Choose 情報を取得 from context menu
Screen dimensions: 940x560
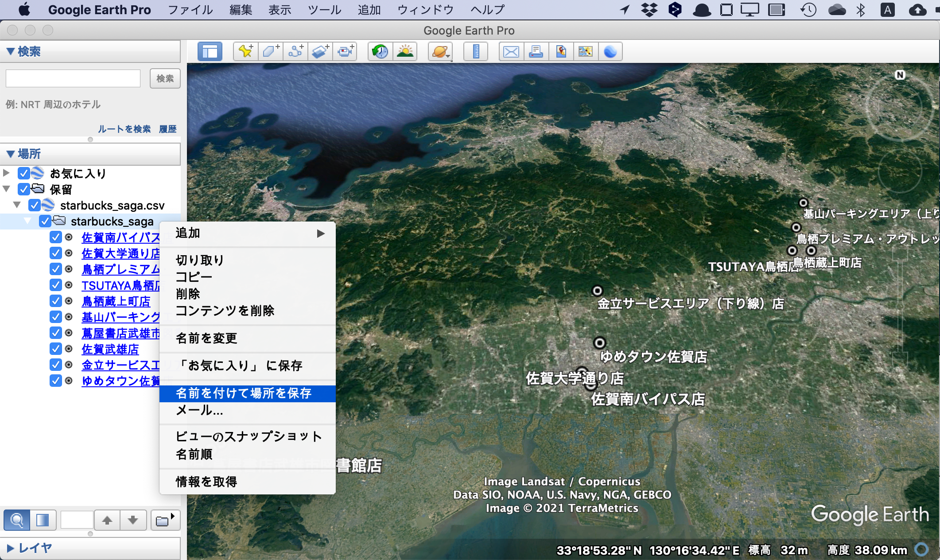click(x=247, y=482)
